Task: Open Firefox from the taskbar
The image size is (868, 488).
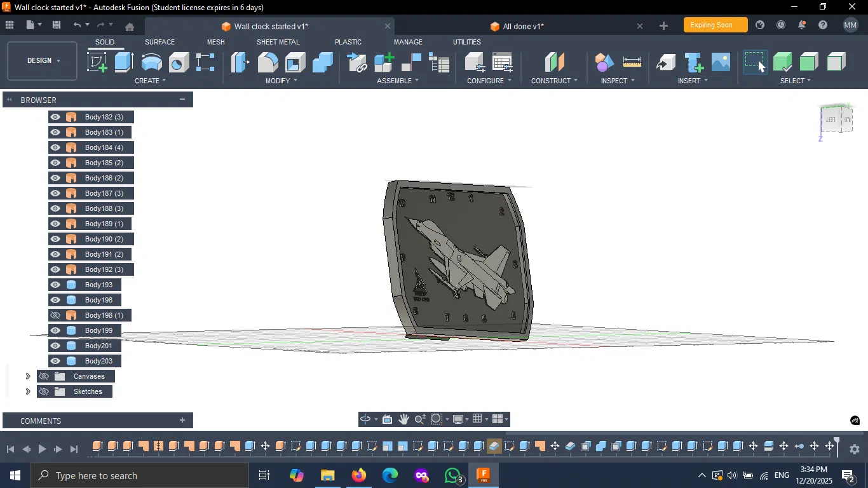Action: pos(359,475)
